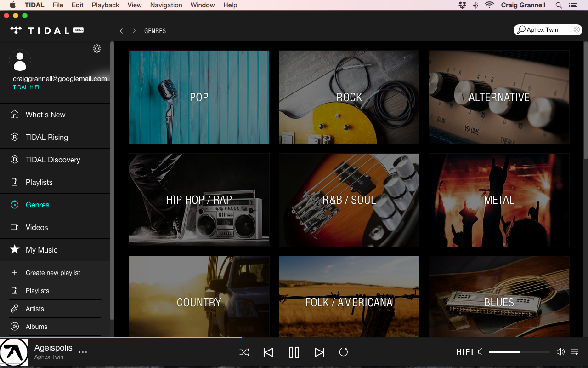Navigate back with left chevron
The image size is (588, 368).
pyautogui.click(x=121, y=31)
